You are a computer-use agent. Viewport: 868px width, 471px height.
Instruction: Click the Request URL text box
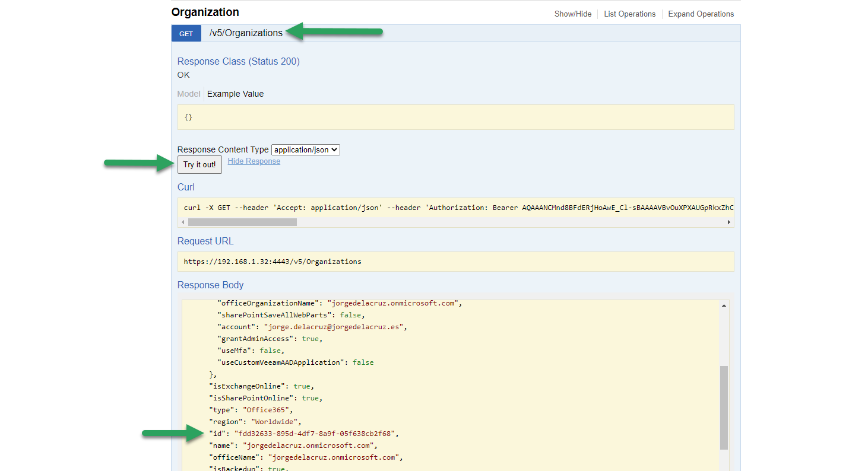click(456, 262)
